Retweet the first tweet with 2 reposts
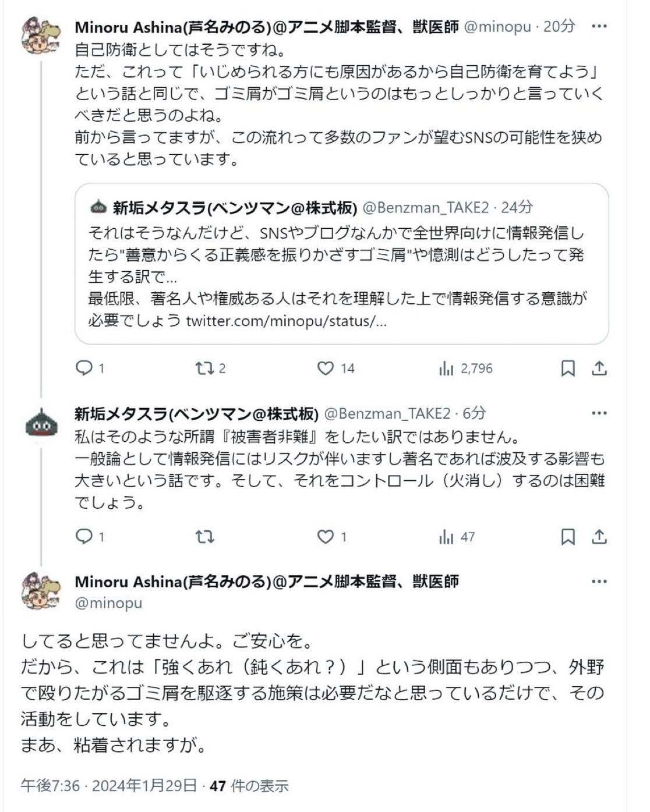The width and height of the screenshot is (650, 812). (x=204, y=368)
